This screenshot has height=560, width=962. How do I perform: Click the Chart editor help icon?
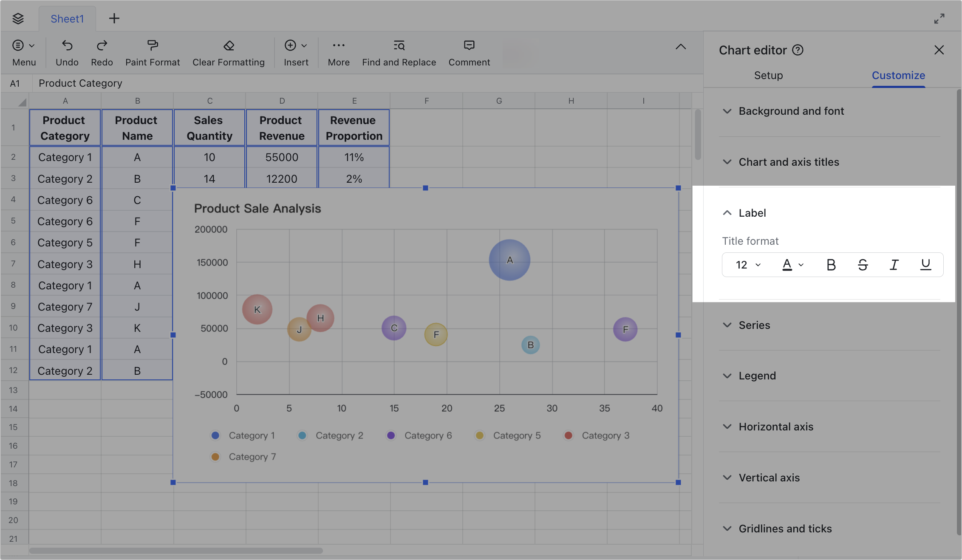click(798, 50)
